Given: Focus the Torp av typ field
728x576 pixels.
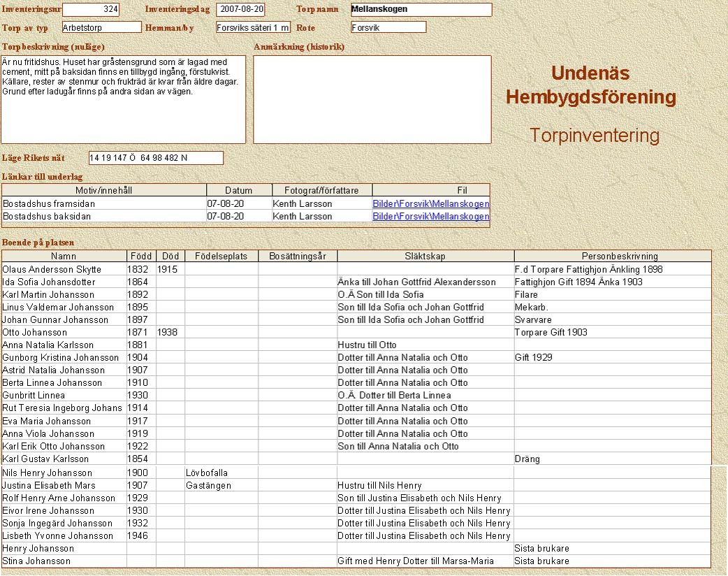Looking at the screenshot, I should point(101,27).
